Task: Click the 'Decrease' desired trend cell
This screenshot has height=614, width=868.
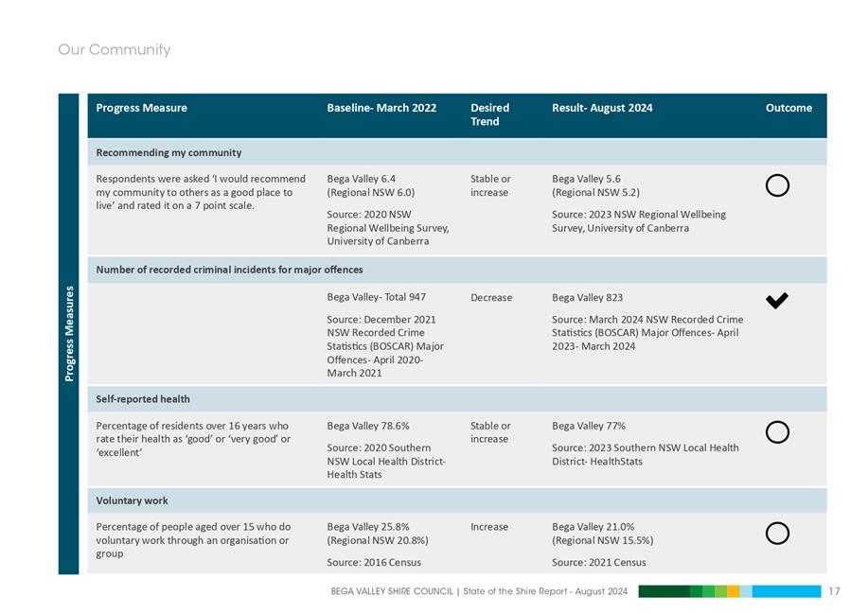Action: pos(491,298)
